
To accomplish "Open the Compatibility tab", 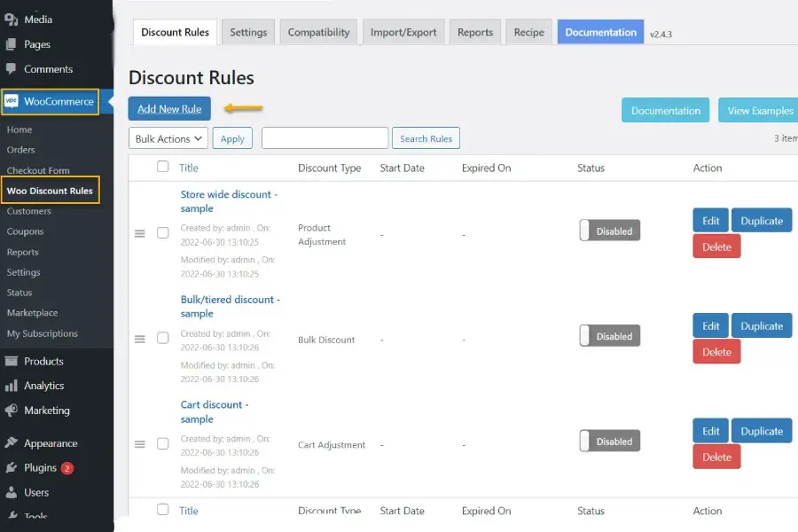I will click(318, 32).
